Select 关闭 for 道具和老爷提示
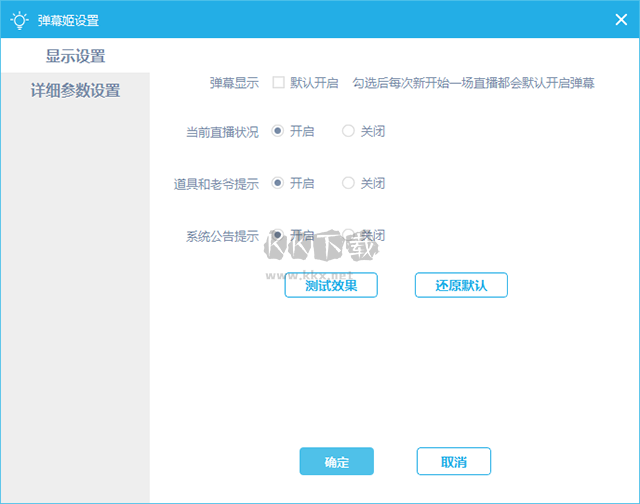Viewport: 640px width, 504px height. tap(348, 183)
